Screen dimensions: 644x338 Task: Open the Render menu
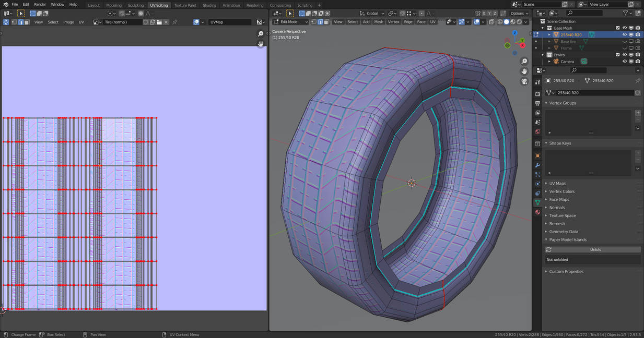(40, 4)
